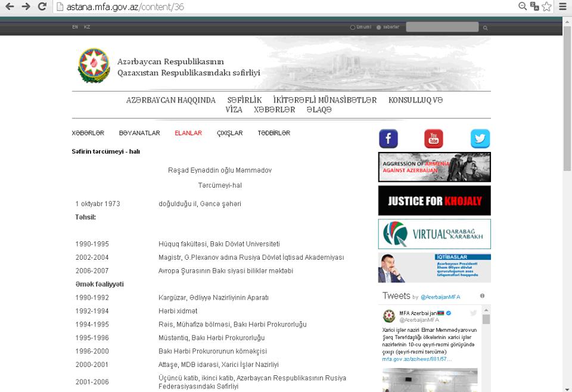Open the Justice for Khojaly banner
572x392 pixels.
pyautogui.click(x=434, y=201)
